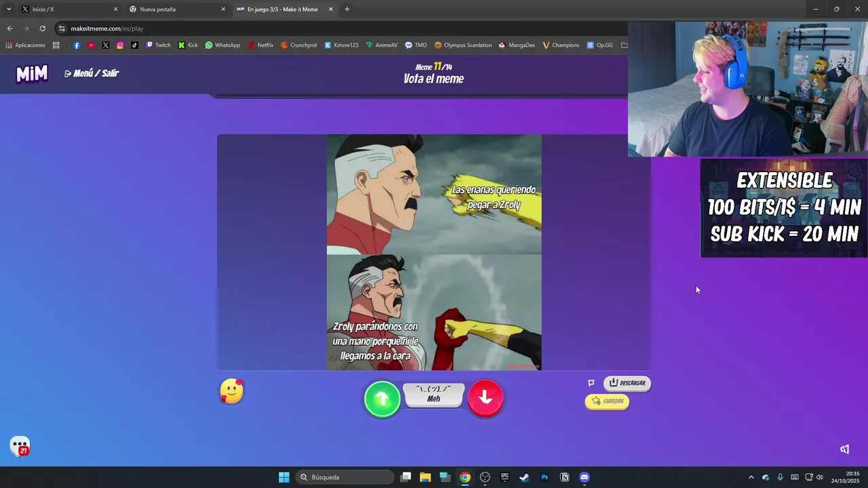Open volume control in system tray
868x488 pixels.
[x=820, y=477]
